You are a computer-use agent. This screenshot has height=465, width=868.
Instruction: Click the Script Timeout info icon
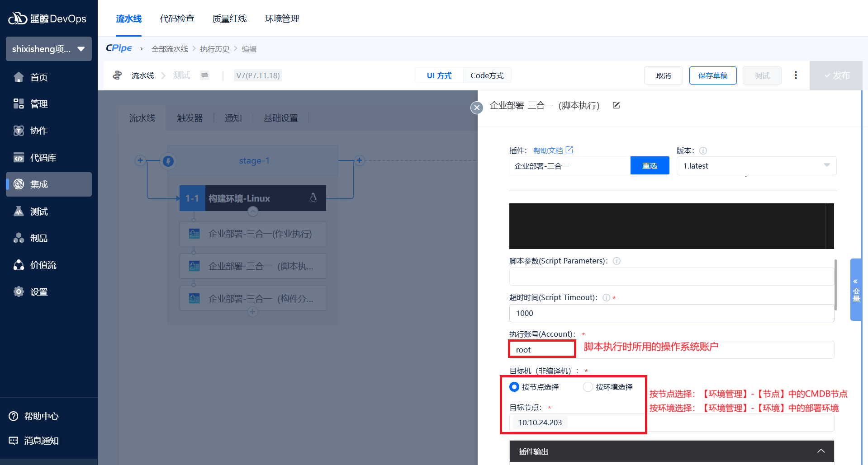(606, 298)
